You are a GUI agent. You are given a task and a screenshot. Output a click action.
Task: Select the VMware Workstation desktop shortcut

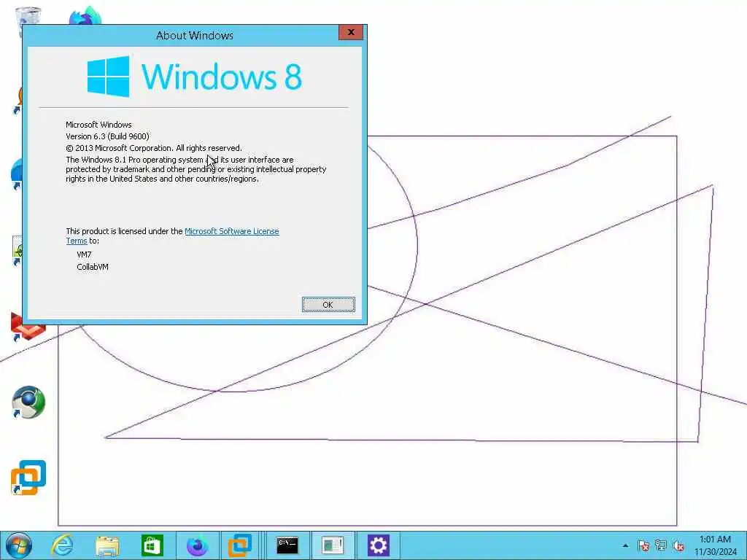pyautogui.click(x=28, y=478)
